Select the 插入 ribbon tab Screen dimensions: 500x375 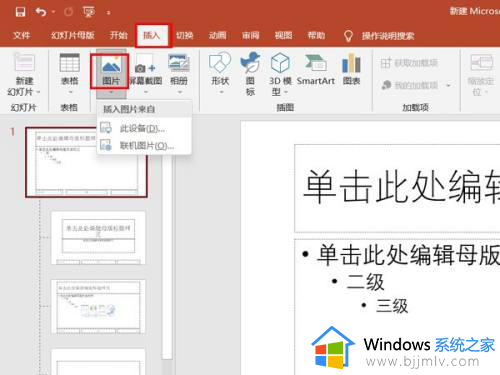coord(152,35)
